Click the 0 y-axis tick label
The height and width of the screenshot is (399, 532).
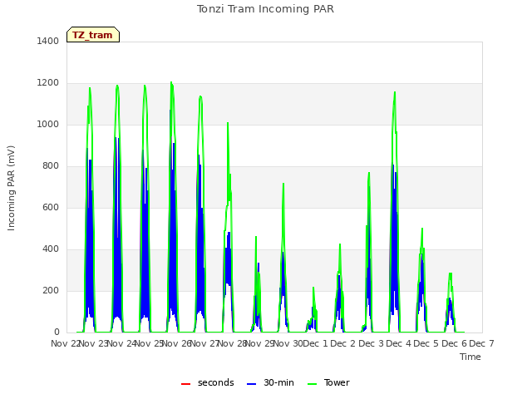click(57, 332)
